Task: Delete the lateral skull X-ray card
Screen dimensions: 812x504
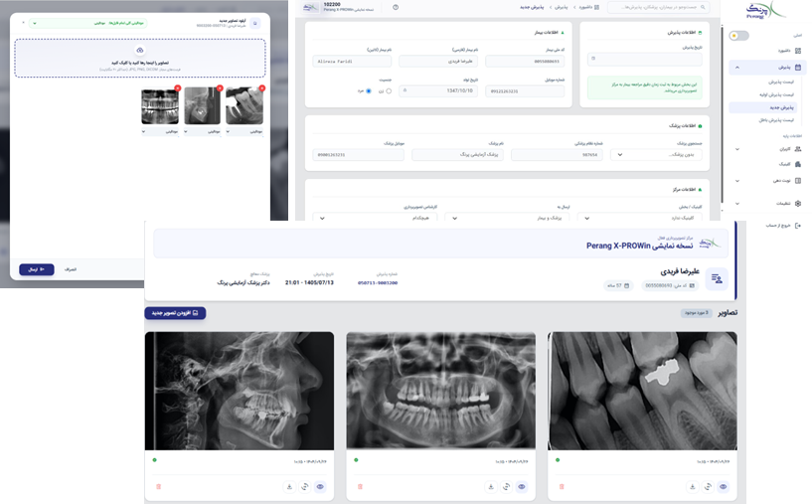Action: [x=158, y=486]
